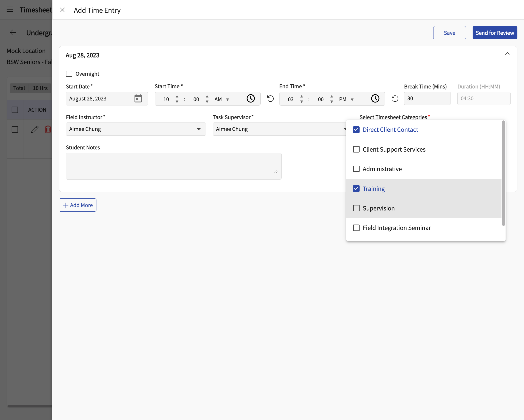
Task: Click the categories list scrollbar
Action: [503, 173]
